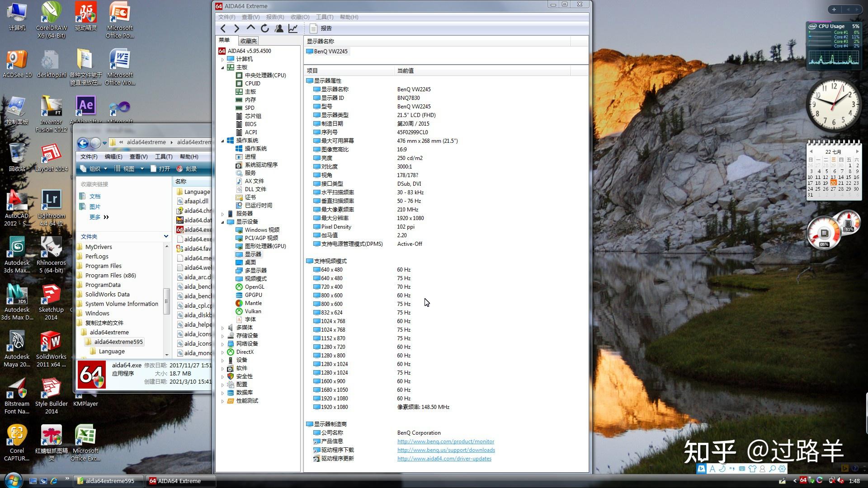Screen dimensions: 868x488
Task: Expand the 多媒体 section
Action: point(222,327)
